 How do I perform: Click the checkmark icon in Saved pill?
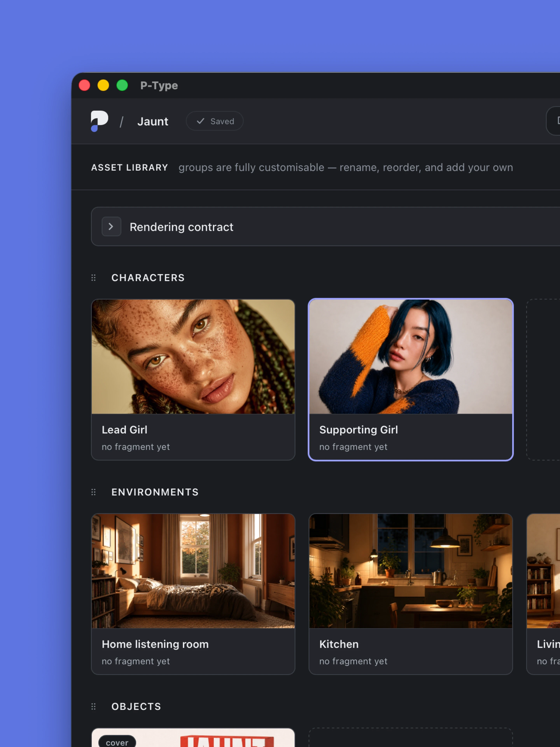coord(200,121)
